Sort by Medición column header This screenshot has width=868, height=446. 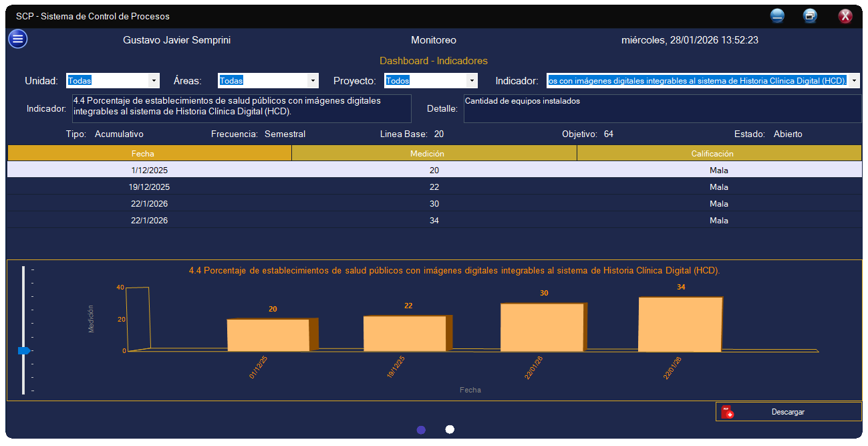(x=434, y=154)
